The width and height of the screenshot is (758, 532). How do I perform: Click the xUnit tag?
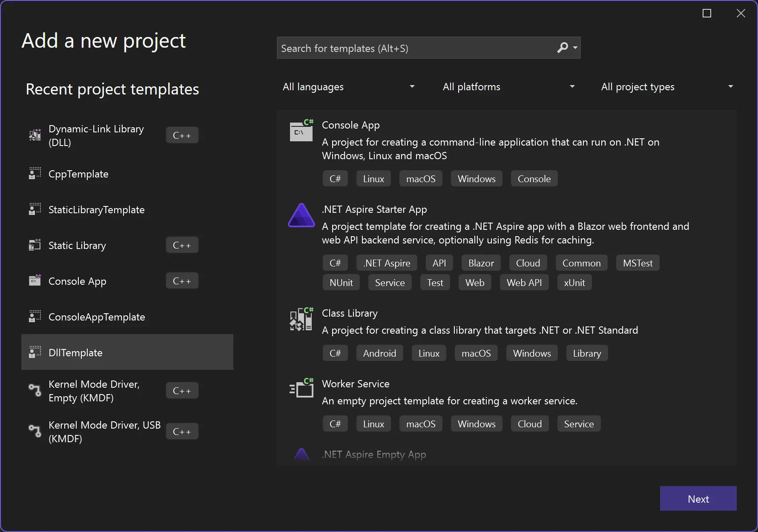tap(574, 283)
